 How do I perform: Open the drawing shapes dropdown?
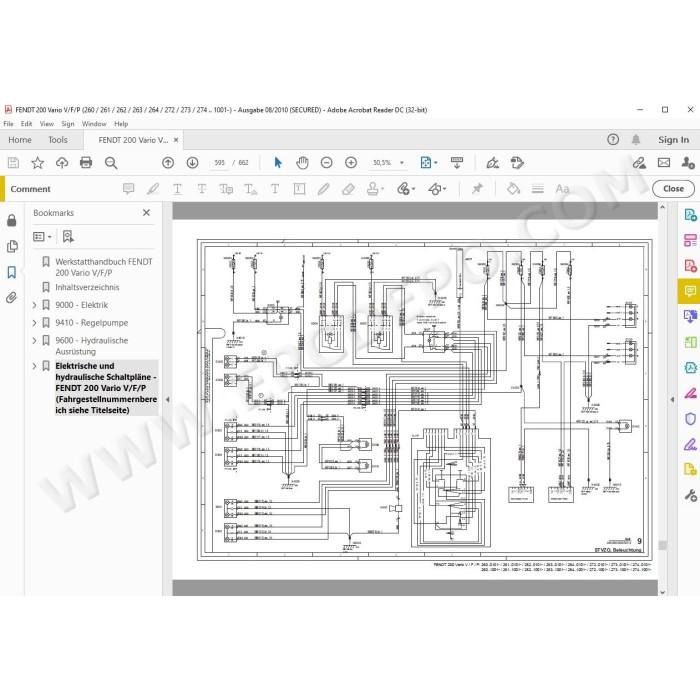click(x=437, y=189)
